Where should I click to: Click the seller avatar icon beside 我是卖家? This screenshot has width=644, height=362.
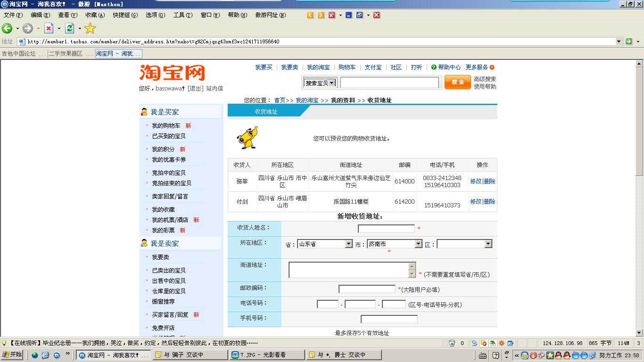[x=144, y=243]
